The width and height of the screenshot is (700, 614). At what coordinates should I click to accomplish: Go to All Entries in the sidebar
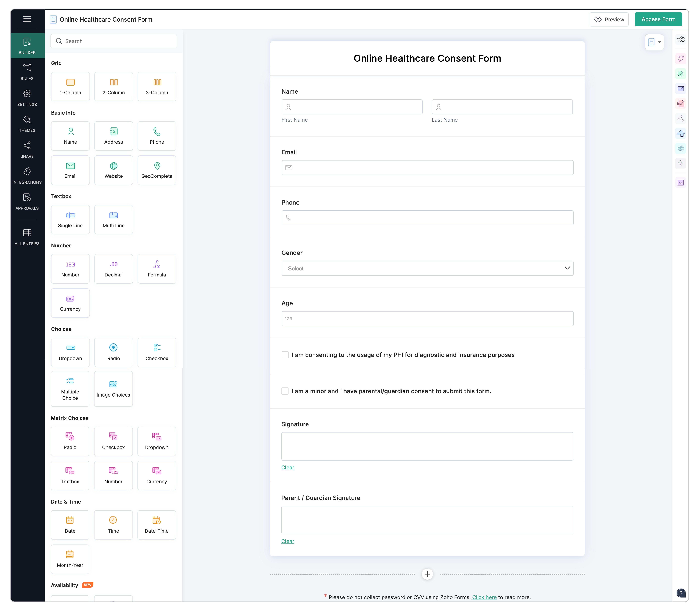pos(27,237)
